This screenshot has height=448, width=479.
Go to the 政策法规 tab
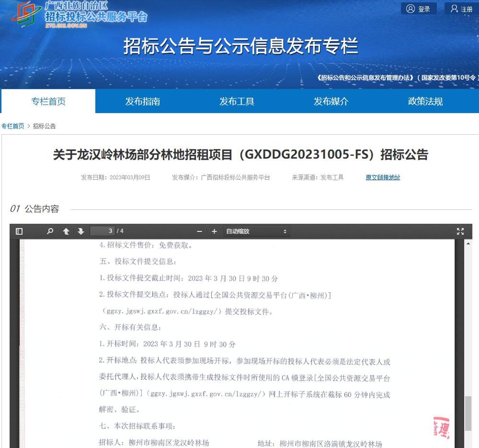point(425,101)
